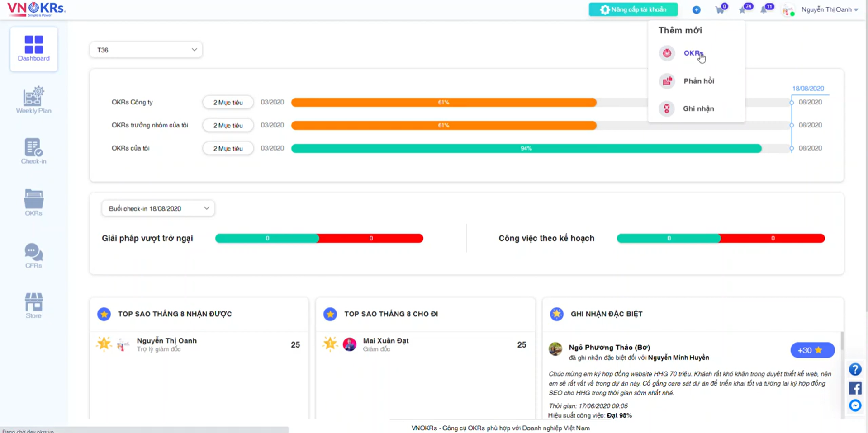Image resolution: width=868 pixels, height=433 pixels.
Task: Expand the T36 period dropdown
Action: tap(146, 50)
